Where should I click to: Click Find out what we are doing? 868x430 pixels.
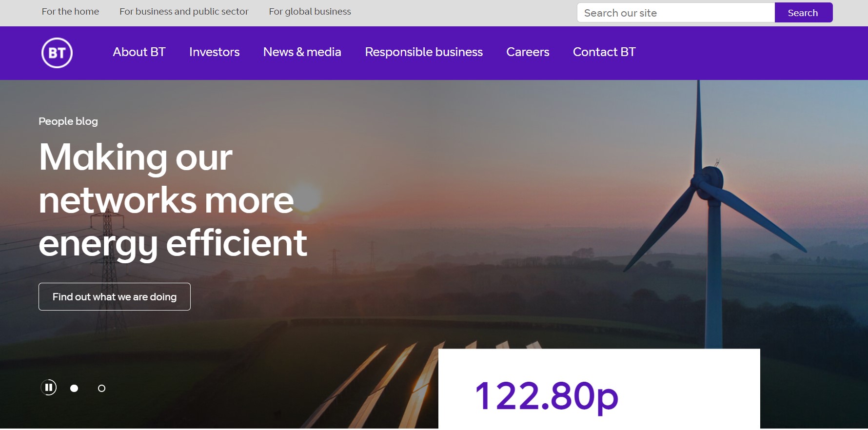tap(115, 296)
